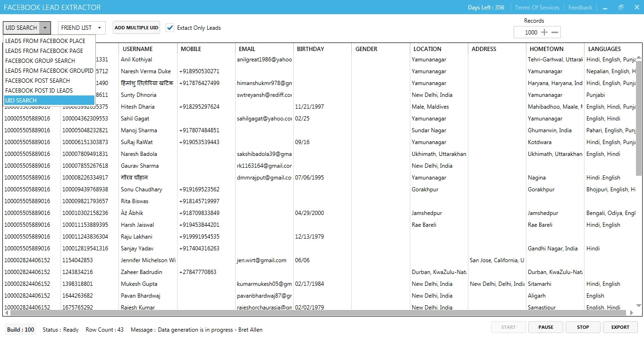Toggle the Extract Only Leads checkbox

[x=170, y=28]
